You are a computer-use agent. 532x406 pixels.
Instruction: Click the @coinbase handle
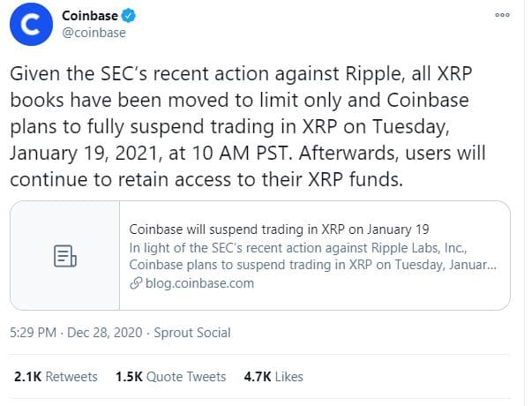pyautogui.click(x=94, y=33)
